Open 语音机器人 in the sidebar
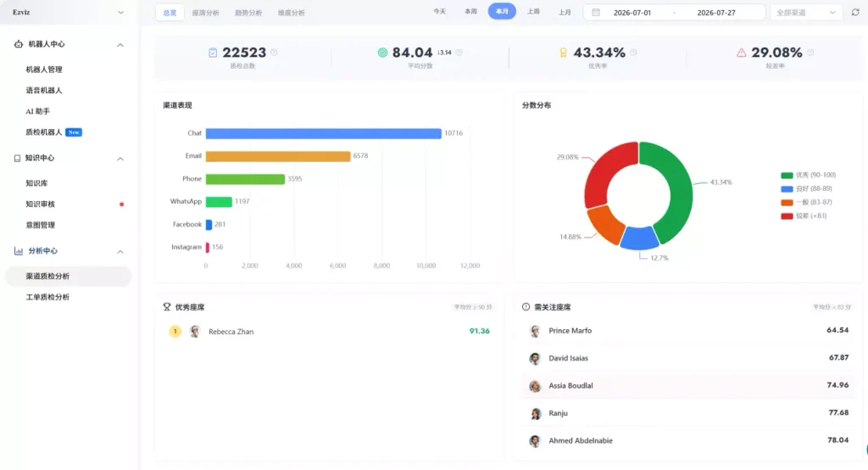868x470 pixels. coord(44,90)
